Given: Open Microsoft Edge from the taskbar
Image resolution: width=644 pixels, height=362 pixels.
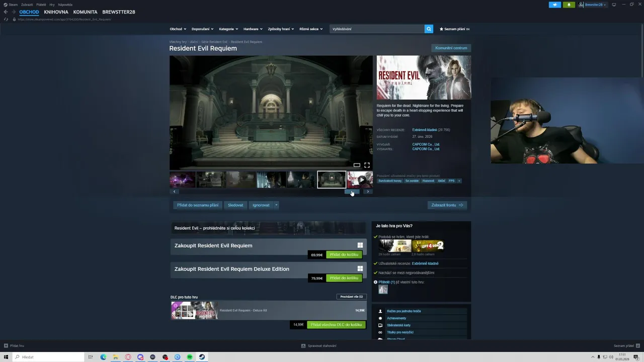Looking at the screenshot, I should click(x=103, y=357).
